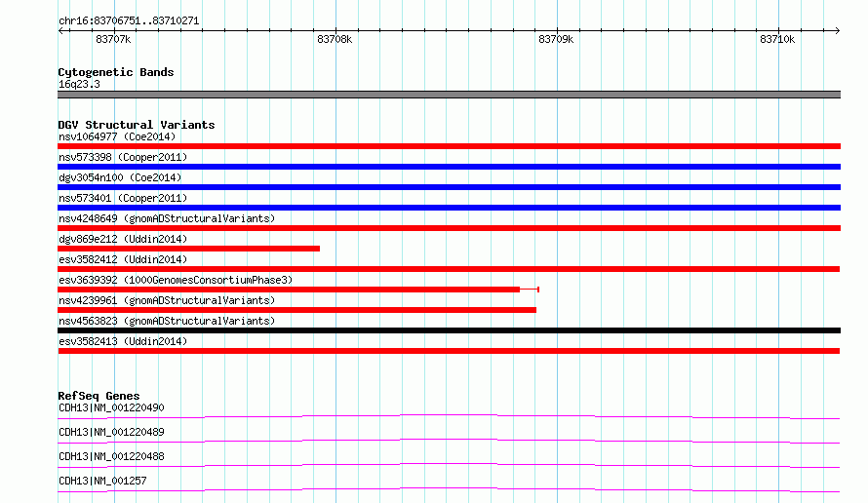Screen dimensions: 868x503
Task: Click the blue bar for dgv3054n100
Action: click(449, 187)
